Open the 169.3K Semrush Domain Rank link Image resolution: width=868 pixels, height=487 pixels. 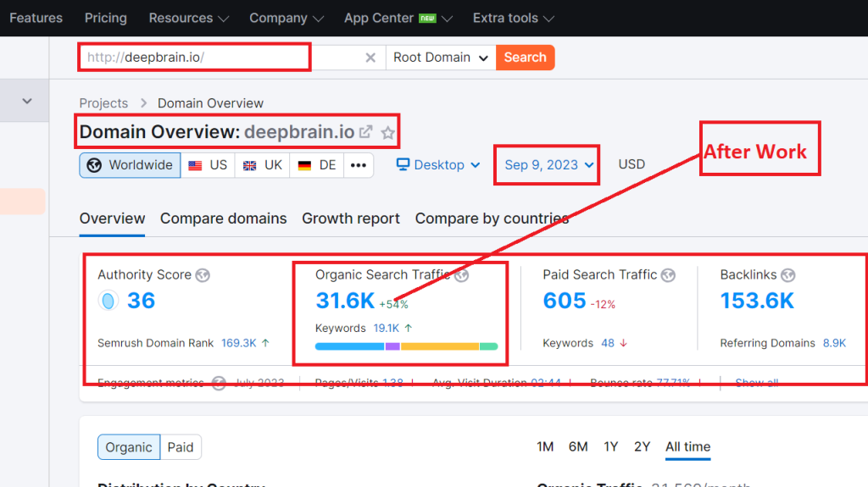click(x=238, y=343)
